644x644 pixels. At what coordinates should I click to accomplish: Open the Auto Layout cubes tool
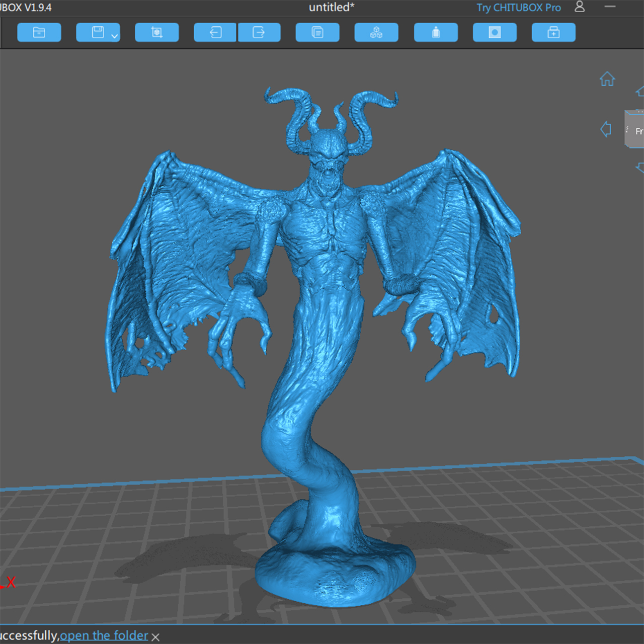tap(376, 33)
